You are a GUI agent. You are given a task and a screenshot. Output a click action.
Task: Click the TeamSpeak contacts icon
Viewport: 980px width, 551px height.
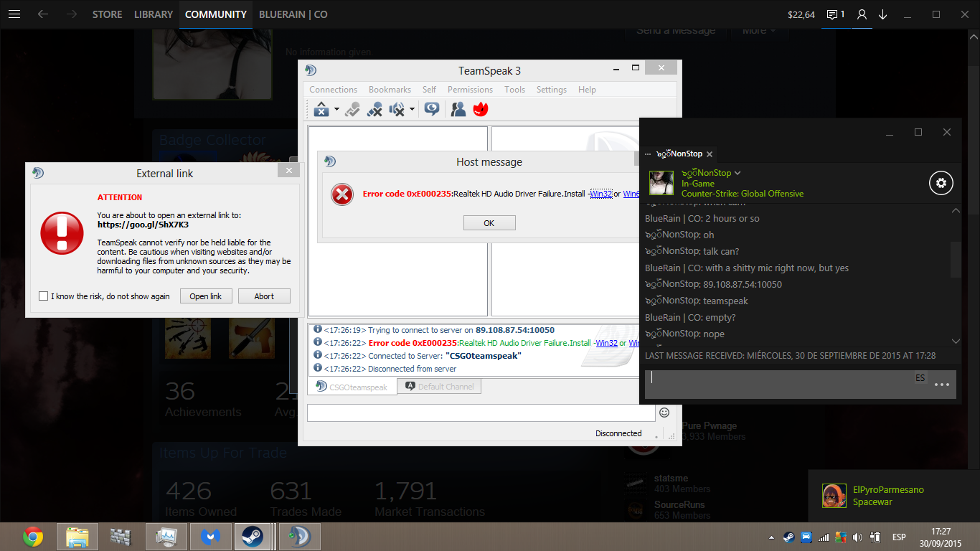[458, 110]
